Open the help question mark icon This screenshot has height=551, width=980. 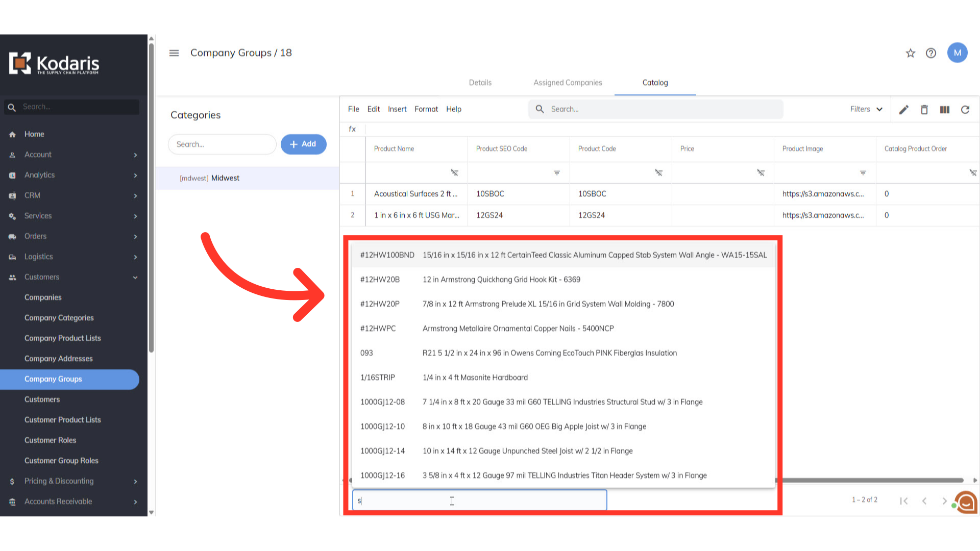[x=930, y=53]
